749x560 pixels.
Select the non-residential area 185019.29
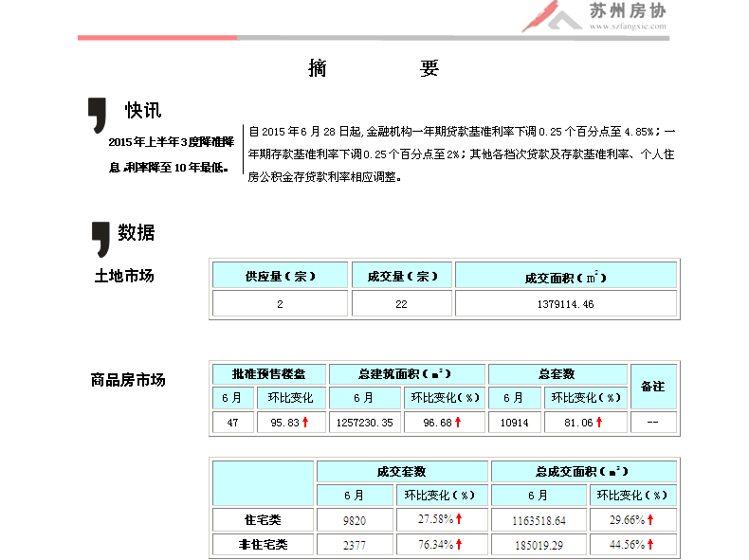tap(539, 545)
